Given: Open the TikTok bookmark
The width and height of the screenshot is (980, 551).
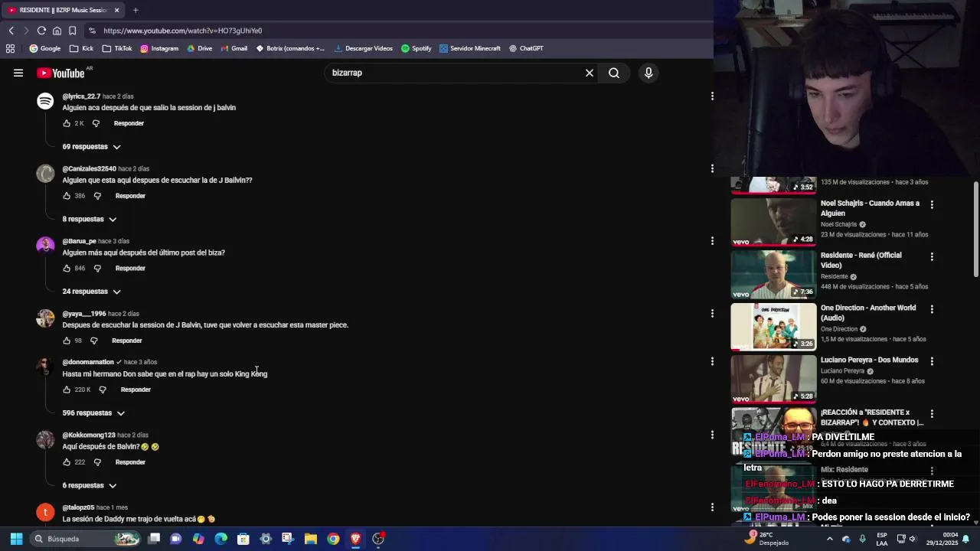Looking at the screenshot, I should 117,48.
